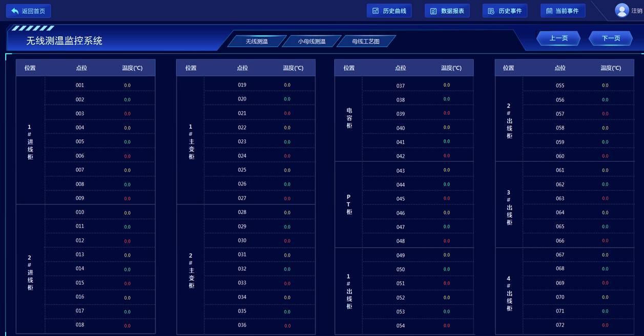This screenshot has height=336, width=644.
Task: Click point 066 in the table
Action: tap(560, 241)
